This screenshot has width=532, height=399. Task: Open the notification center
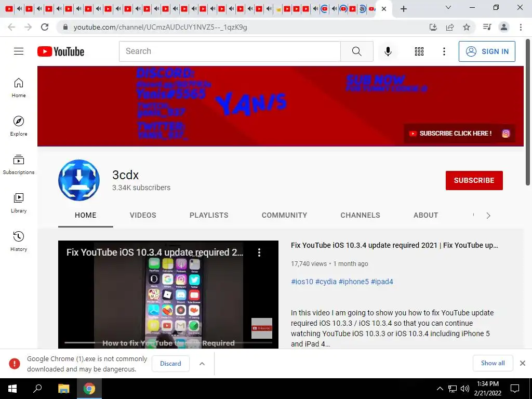tap(515, 389)
